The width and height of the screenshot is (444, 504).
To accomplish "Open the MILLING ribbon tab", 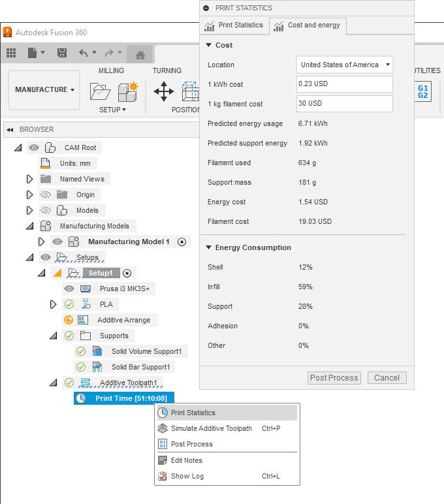I will pos(111,71).
